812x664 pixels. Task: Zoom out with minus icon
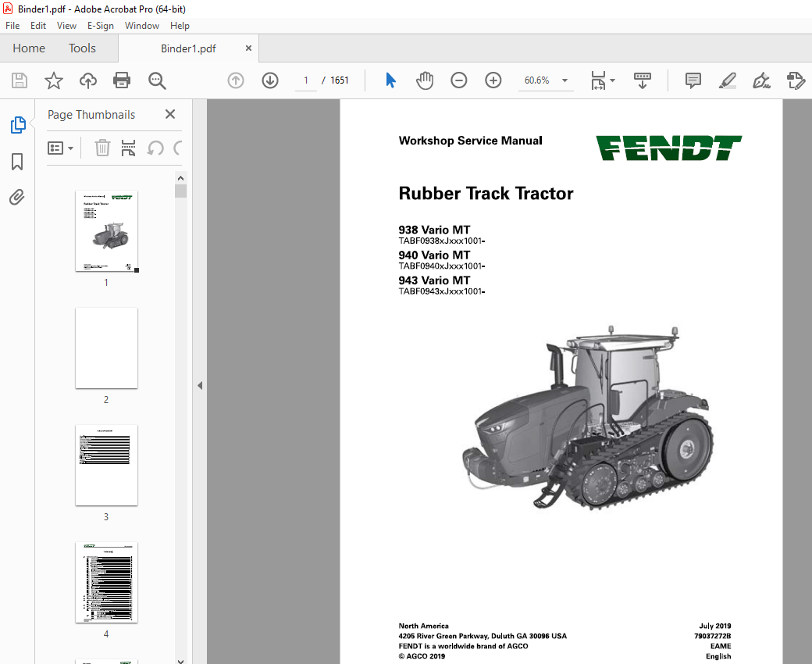(459, 80)
